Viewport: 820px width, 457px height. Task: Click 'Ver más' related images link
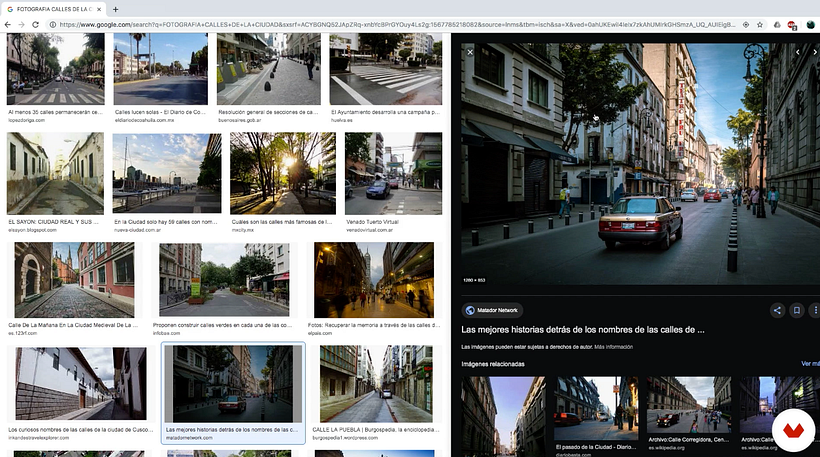[x=810, y=363]
